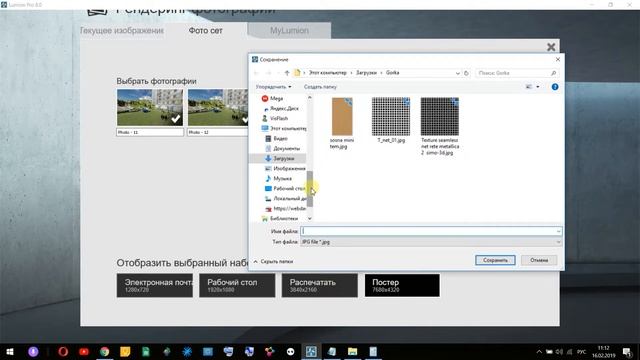Switch to the Текущее изображение tab
The width and height of the screenshot is (640, 360).
click(x=122, y=31)
